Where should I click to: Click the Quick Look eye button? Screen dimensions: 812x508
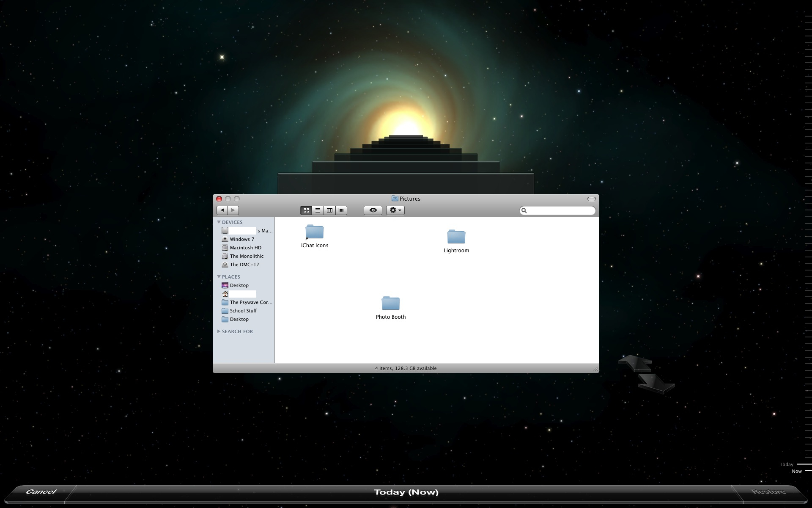click(373, 210)
